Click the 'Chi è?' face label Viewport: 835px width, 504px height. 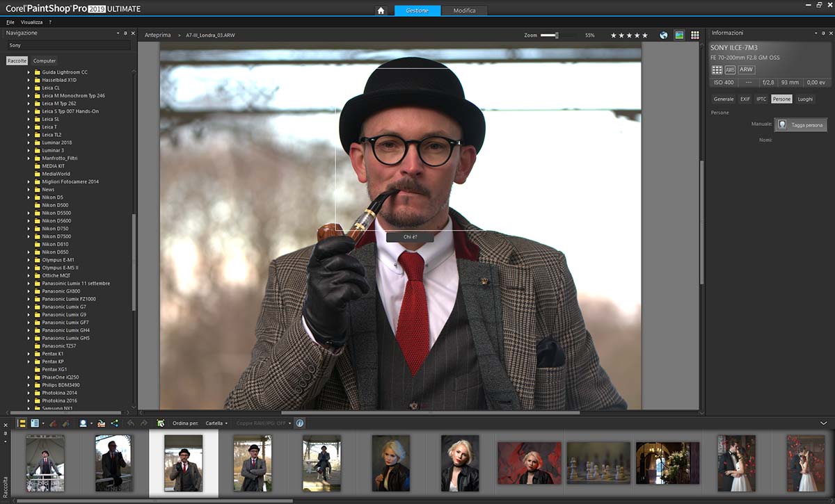(410, 237)
